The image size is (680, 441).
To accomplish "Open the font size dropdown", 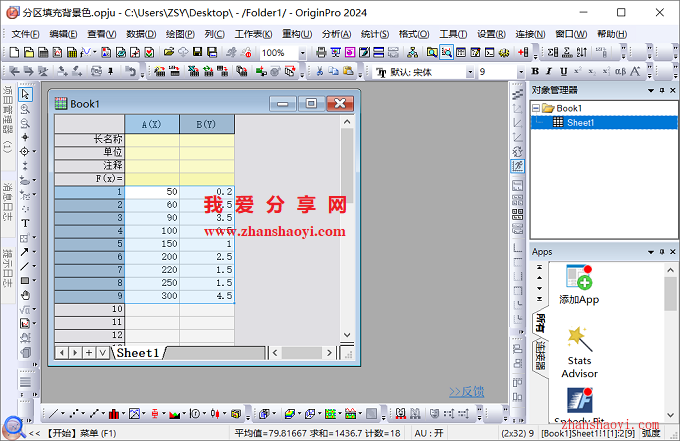I will tap(521, 72).
